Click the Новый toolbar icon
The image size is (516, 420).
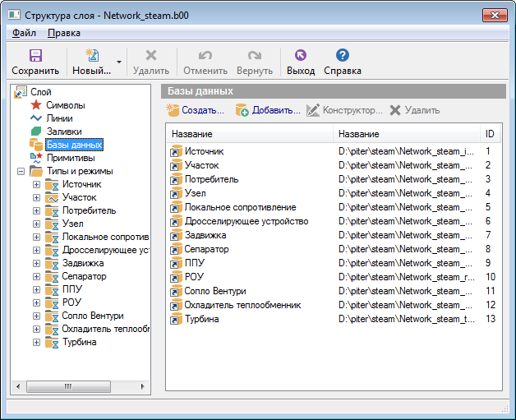pyautogui.click(x=91, y=56)
